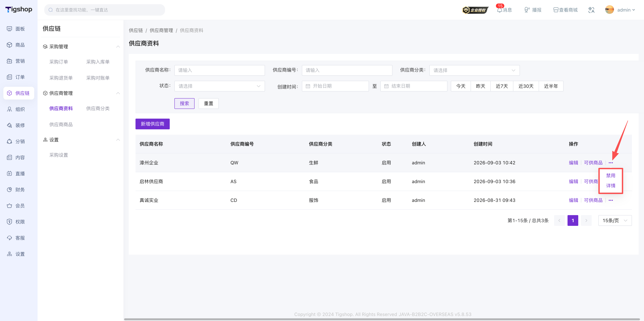Image resolution: width=644 pixels, height=321 pixels.
Task: Filter by 近30天
Action: click(526, 86)
